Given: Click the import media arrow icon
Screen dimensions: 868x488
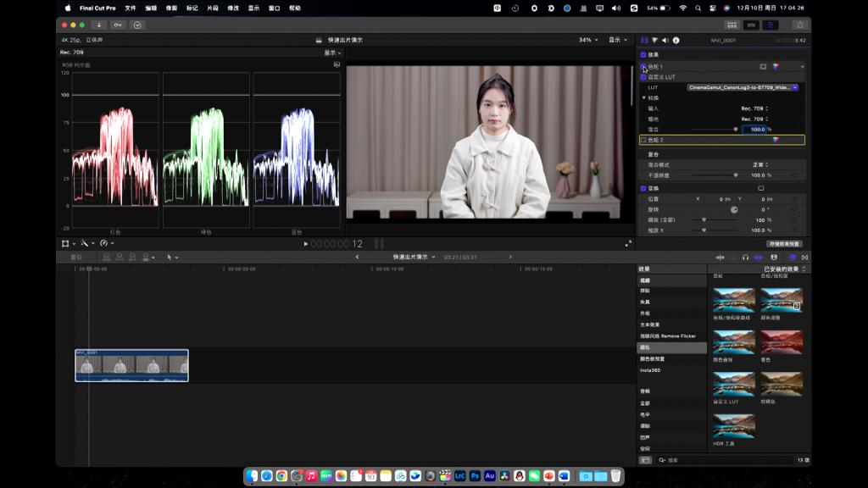Looking at the screenshot, I should point(99,25).
